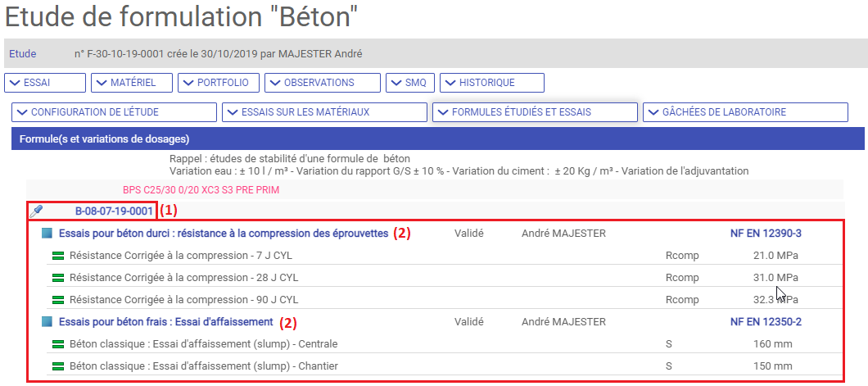Click the Etude label link
The width and height of the screenshot is (868, 386).
[x=23, y=54]
